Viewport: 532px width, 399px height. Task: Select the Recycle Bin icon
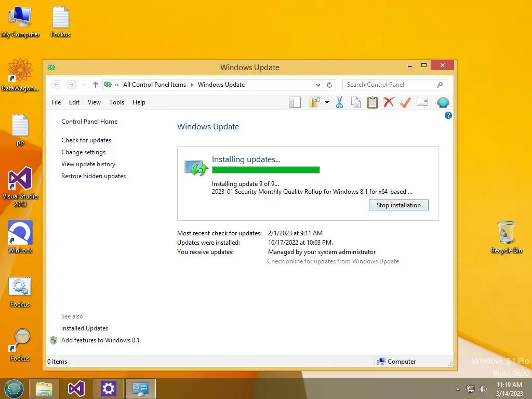(506, 237)
